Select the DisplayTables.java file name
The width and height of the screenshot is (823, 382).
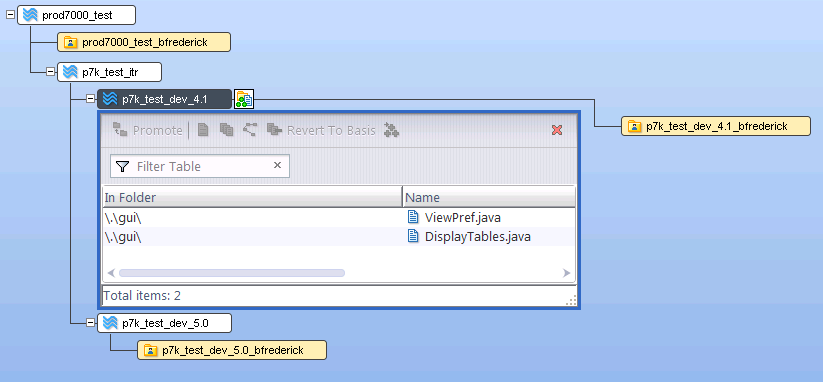coord(478,237)
